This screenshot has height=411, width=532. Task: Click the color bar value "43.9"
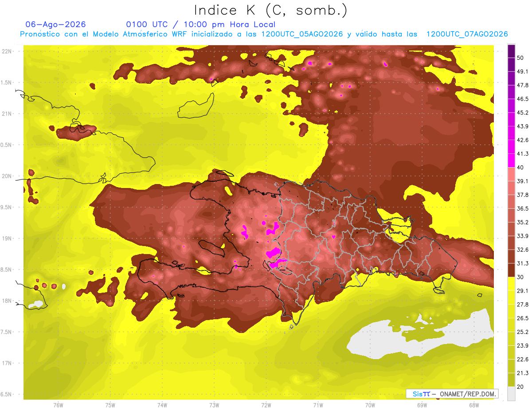pyautogui.click(x=522, y=126)
